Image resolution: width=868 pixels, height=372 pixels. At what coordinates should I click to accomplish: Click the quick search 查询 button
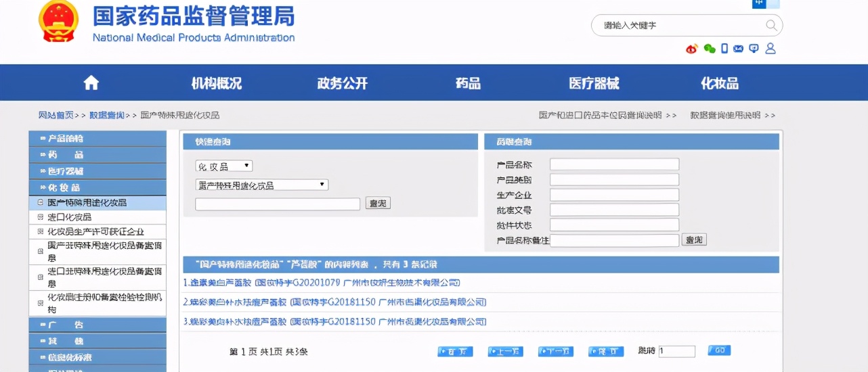click(x=378, y=204)
